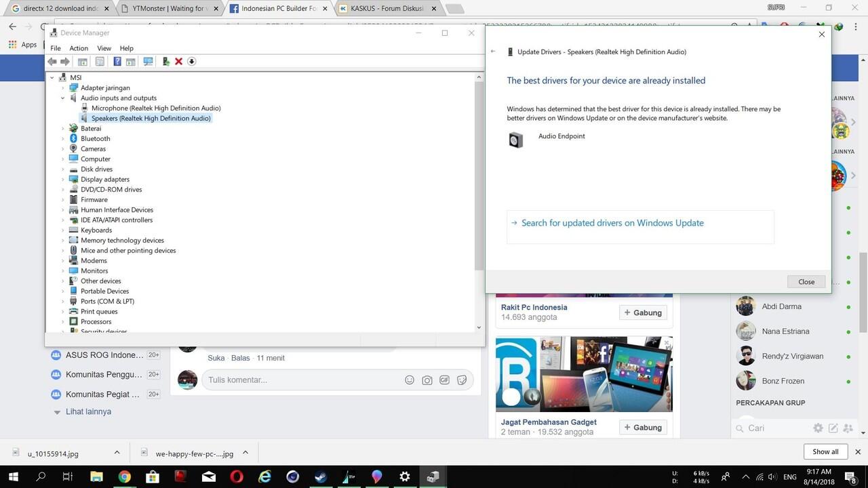Screen dimensions: 868x488
Task: Click Gabung for Rakit Pc Indonesia group
Action: point(643,312)
